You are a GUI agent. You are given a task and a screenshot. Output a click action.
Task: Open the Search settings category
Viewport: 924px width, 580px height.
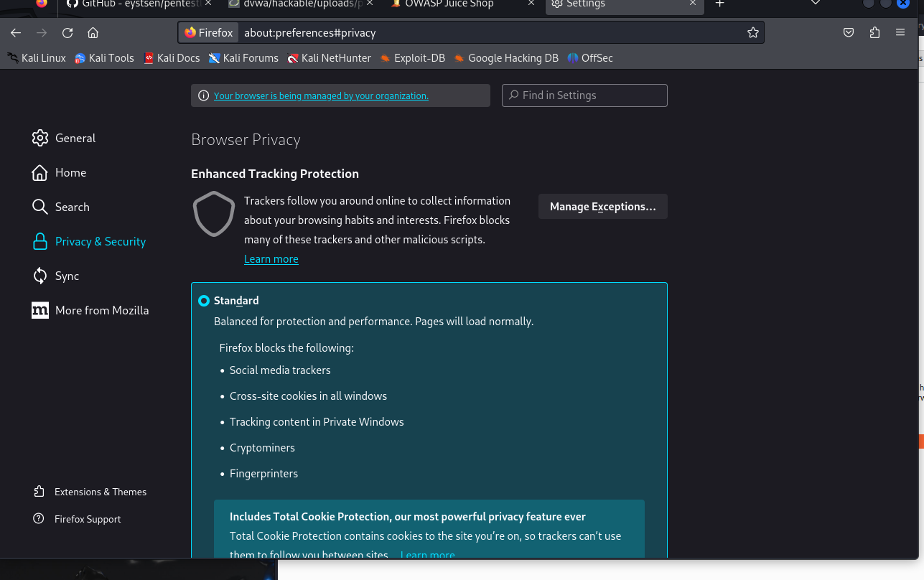click(x=61, y=207)
